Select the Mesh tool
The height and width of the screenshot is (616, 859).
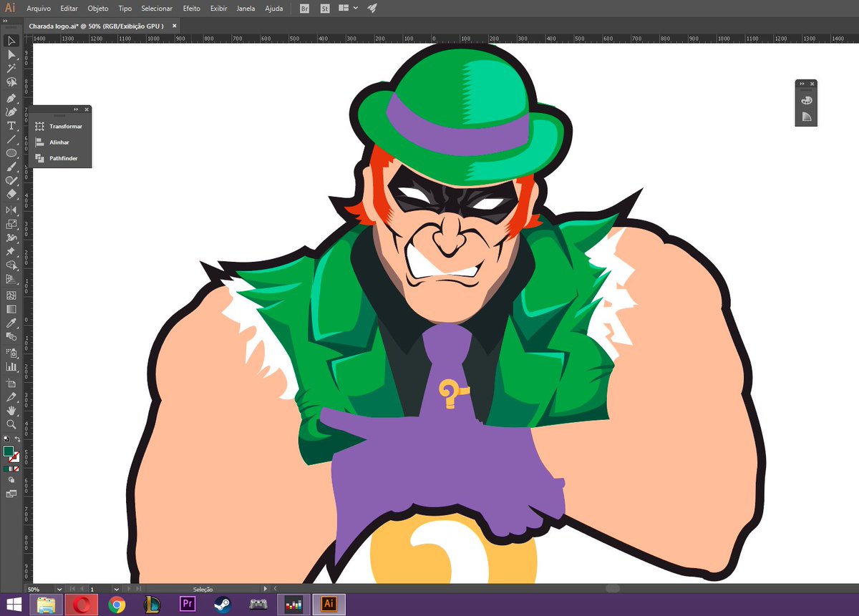[11, 295]
